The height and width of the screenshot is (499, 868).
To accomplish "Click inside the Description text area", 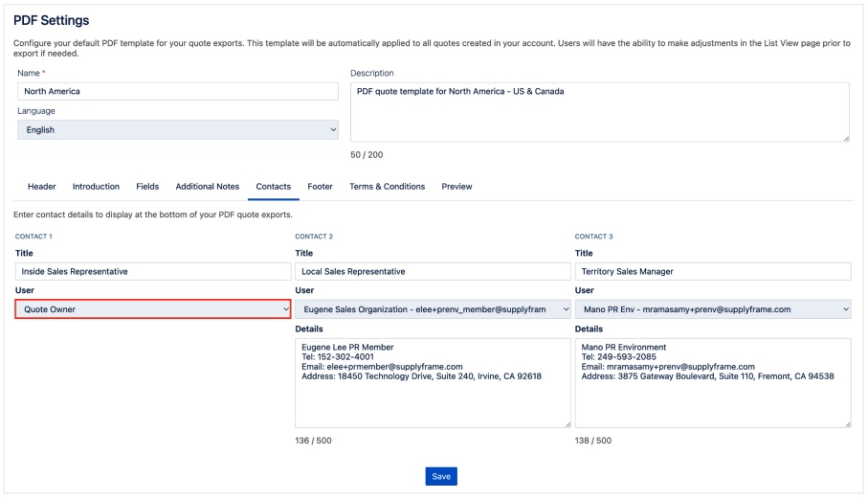I will (600, 112).
